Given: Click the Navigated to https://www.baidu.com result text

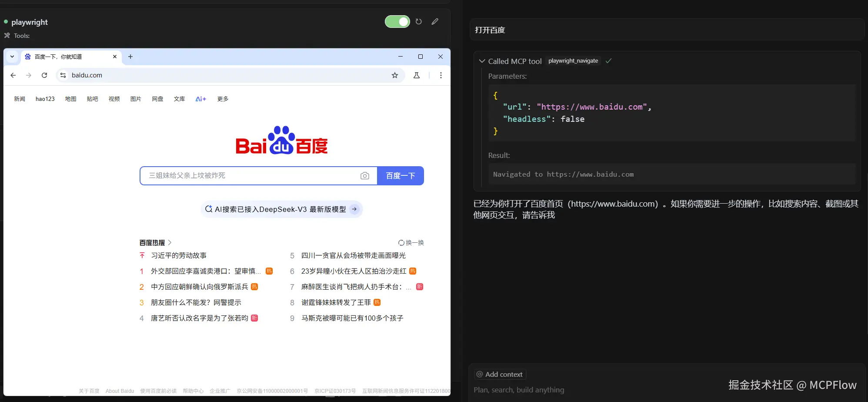Looking at the screenshot, I should [563, 174].
